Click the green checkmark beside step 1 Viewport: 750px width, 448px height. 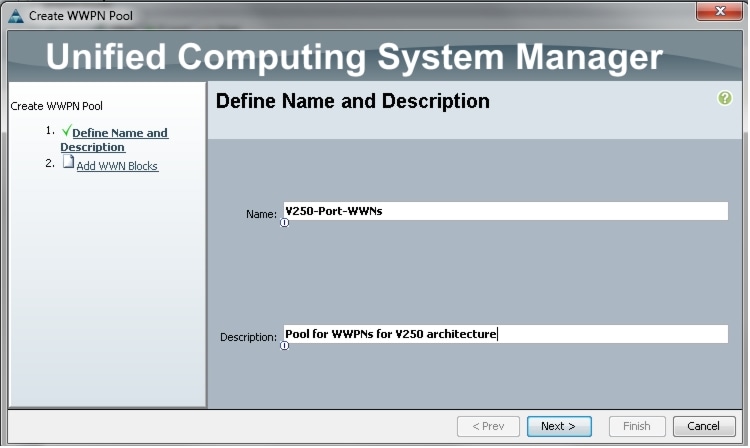(66, 131)
